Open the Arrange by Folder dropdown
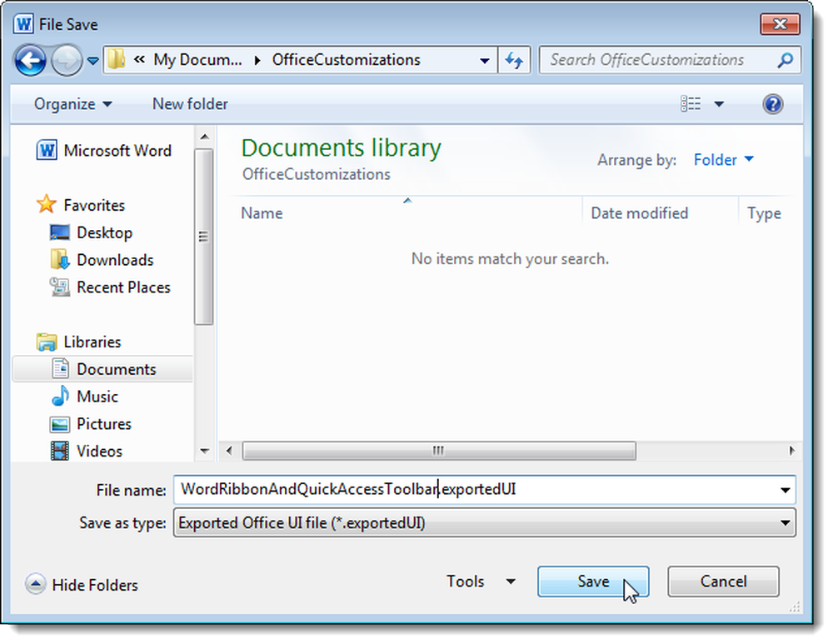The image size is (833, 644). click(x=723, y=160)
